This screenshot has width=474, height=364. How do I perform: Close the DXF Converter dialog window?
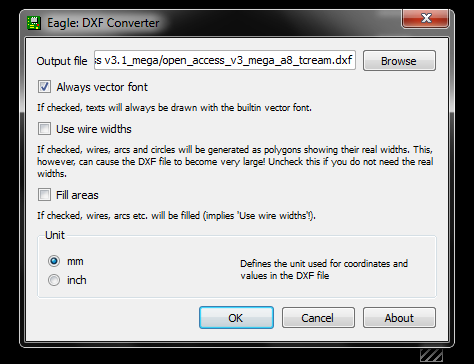[426, 18]
